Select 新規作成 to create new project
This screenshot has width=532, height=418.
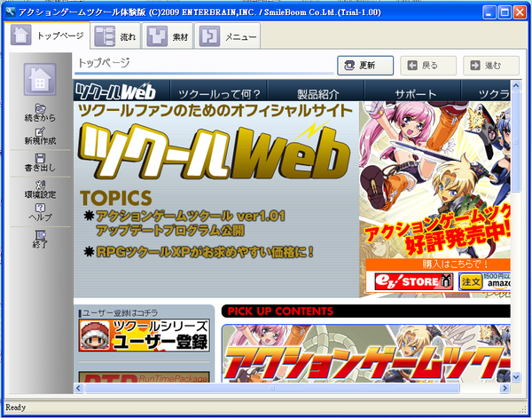40,136
